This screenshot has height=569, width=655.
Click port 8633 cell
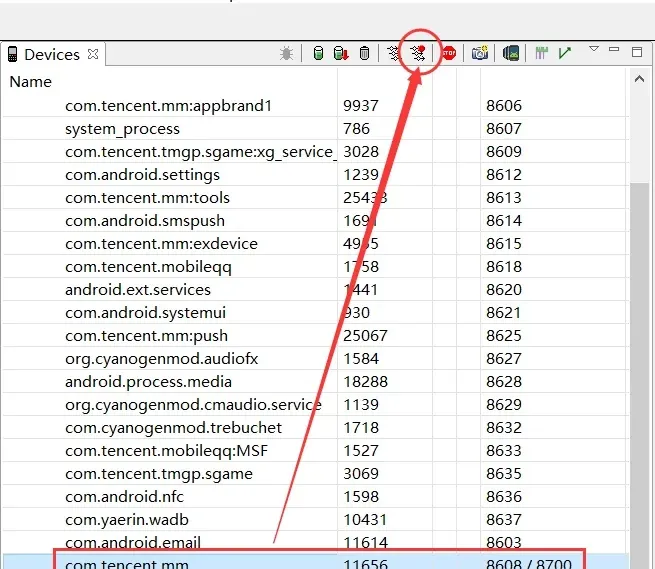pyautogui.click(x=504, y=450)
